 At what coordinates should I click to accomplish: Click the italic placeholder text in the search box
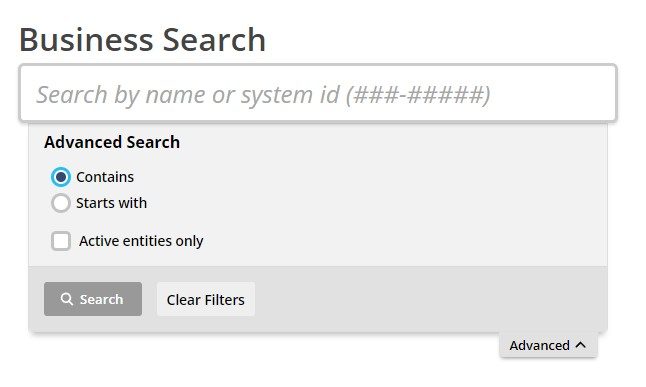(264, 95)
